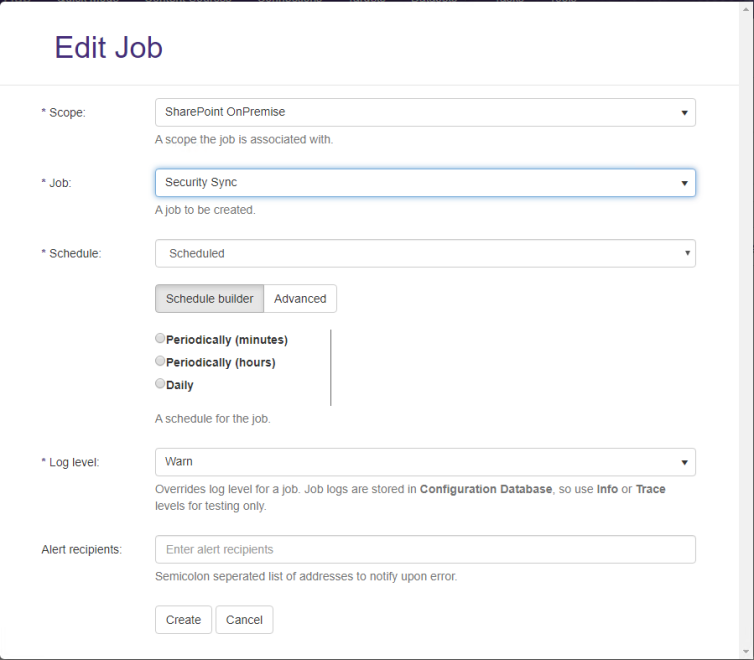Expand the Log level dropdown showing Warn
The height and width of the screenshot is (660, 754).
(x=425, y=462)
